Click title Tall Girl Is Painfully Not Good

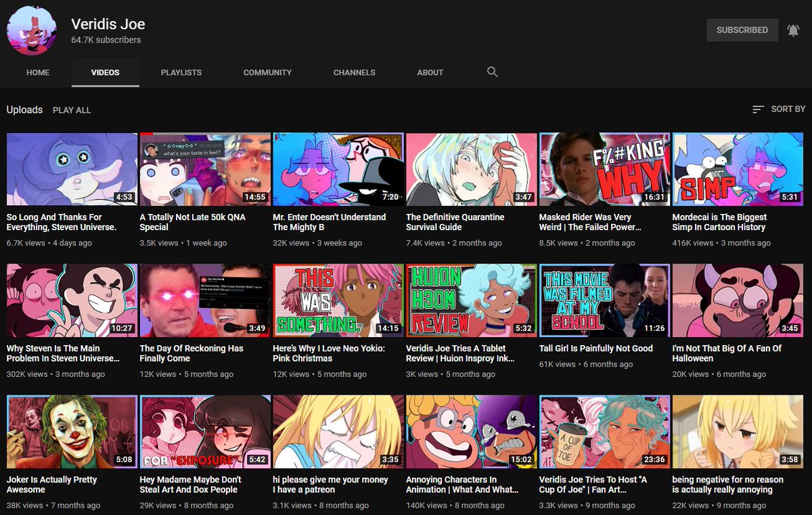(596, 349)
